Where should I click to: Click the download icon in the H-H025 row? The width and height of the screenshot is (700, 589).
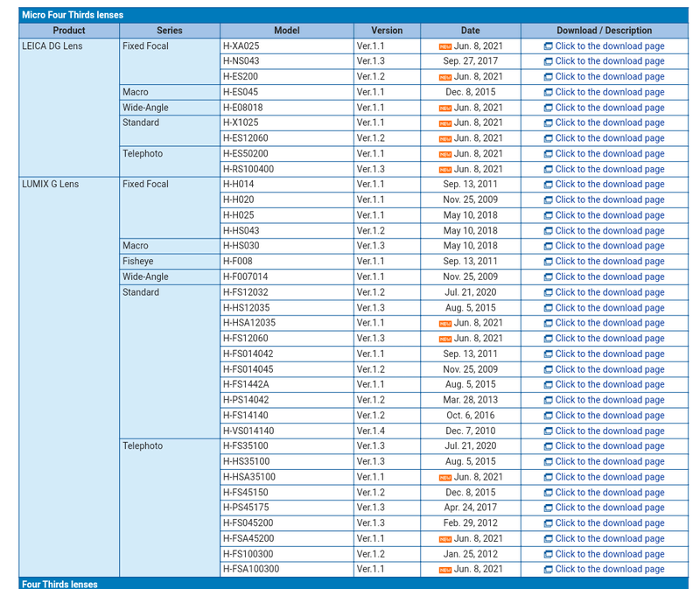pyautogui.click(x=548, y=215)
